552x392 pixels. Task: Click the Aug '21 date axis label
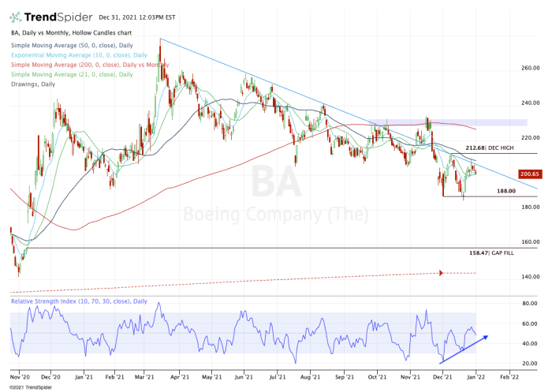[x=311, y=377]
